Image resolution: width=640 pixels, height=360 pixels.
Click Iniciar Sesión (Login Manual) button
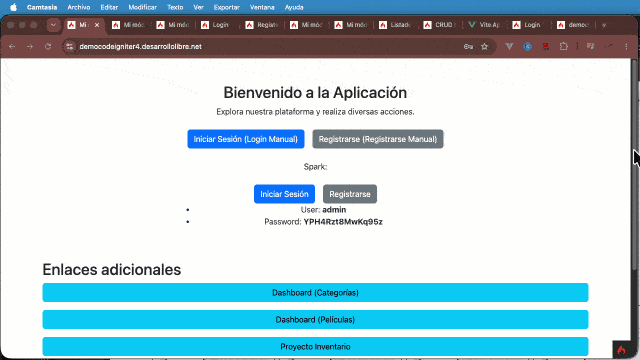tap(246, 139)
